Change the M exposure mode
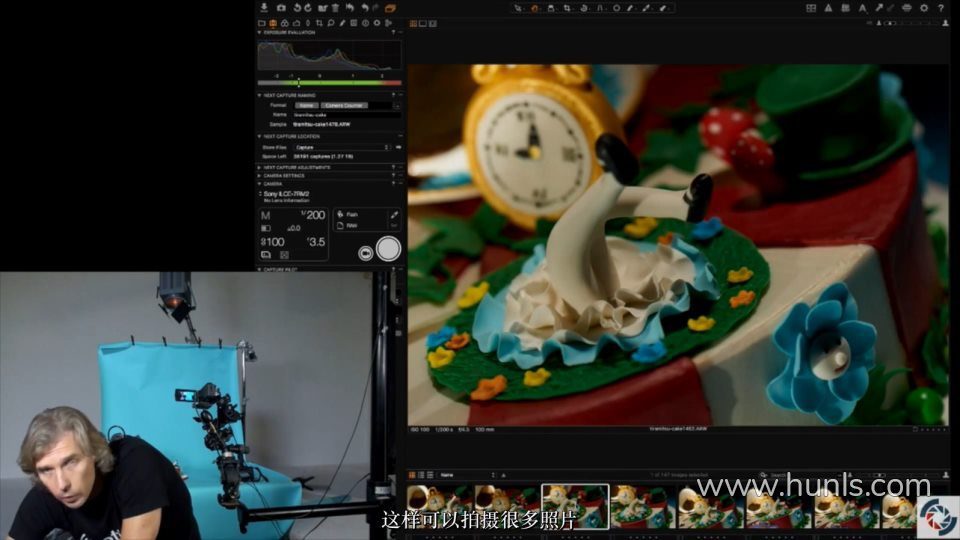The image size is (960, 540). [265, 216]
